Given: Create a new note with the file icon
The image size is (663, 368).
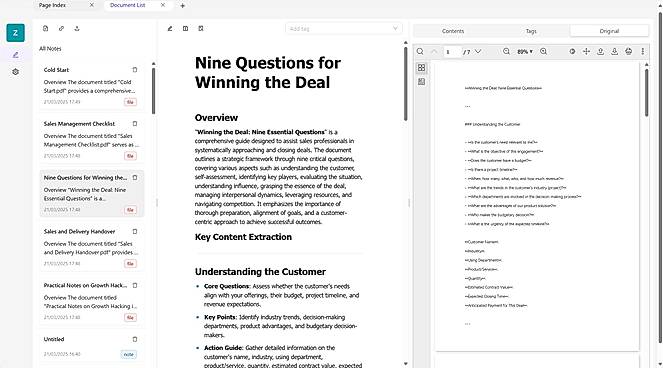Looking at the screenshot, I should [46, 28].
